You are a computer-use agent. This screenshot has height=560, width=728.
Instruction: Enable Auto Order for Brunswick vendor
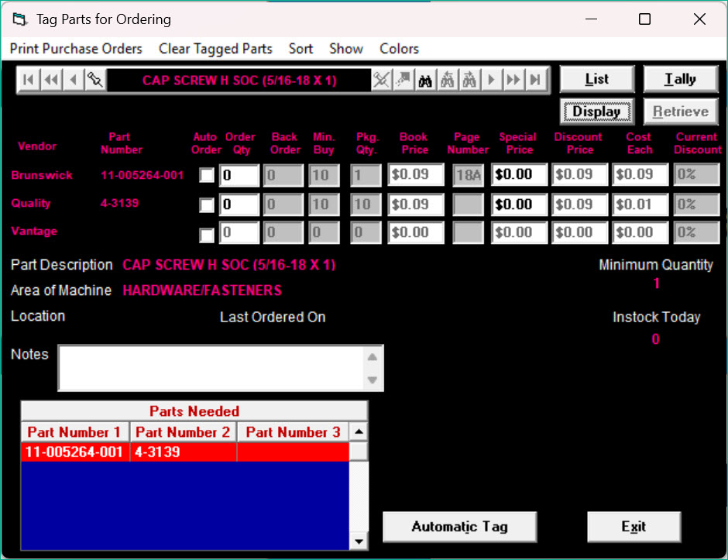click(x=207, y=176)
